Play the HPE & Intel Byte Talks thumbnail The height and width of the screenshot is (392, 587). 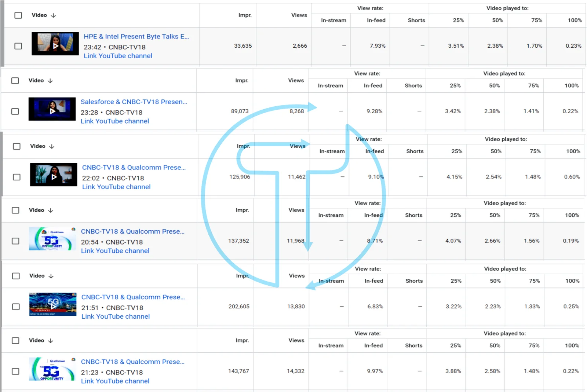point(55,44)
